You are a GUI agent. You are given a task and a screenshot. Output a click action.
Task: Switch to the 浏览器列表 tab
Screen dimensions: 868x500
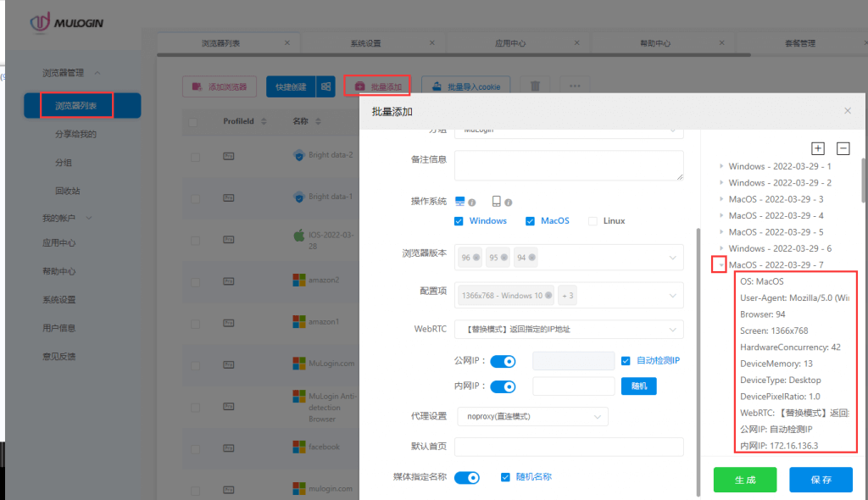221,43
